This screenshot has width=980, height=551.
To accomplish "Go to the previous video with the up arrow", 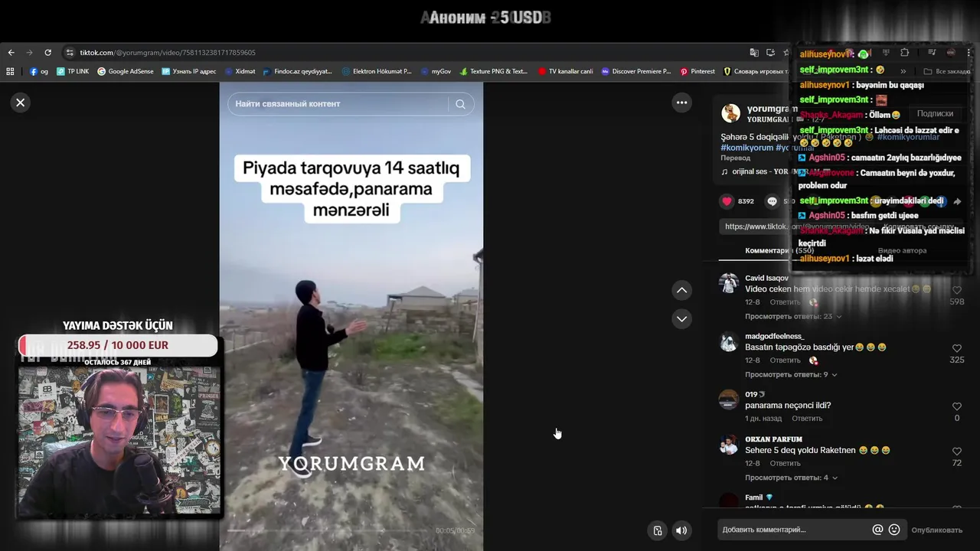I will pyautogui.click(x=681, y=290).
